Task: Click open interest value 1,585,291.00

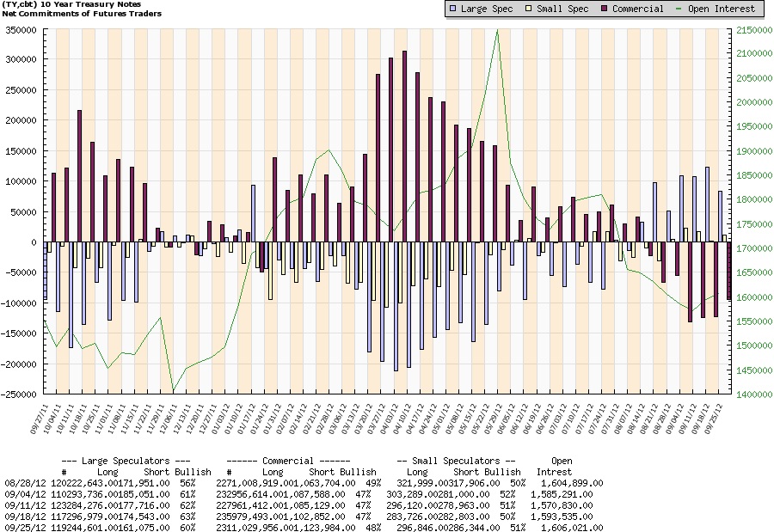Action: (562, 494)
